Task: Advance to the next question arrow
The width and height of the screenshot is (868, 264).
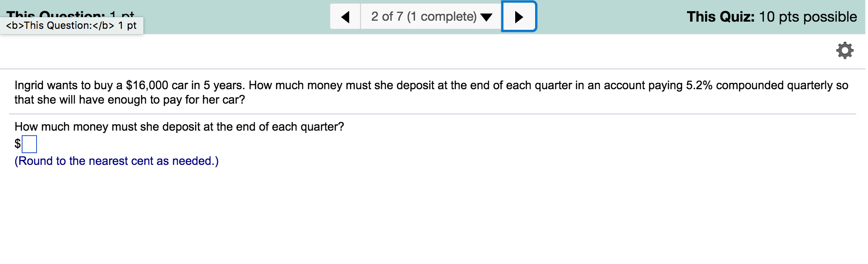Action: 519,17
